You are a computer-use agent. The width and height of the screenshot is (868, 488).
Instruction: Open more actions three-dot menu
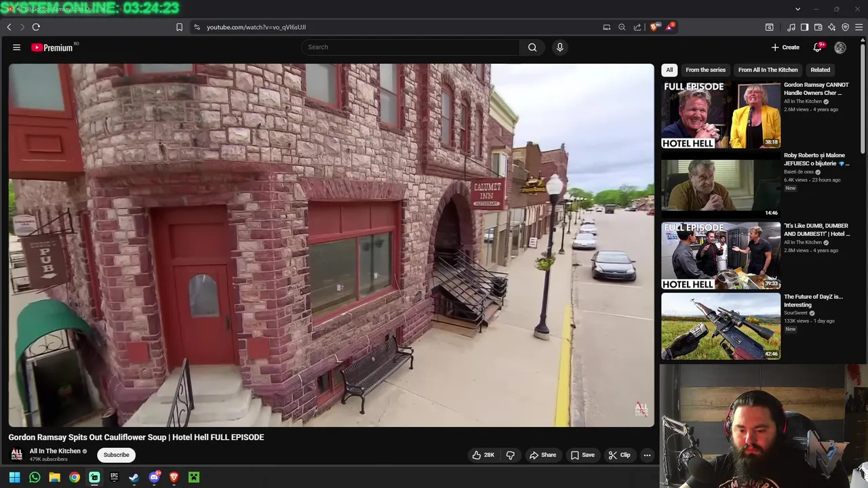[647, 455]
